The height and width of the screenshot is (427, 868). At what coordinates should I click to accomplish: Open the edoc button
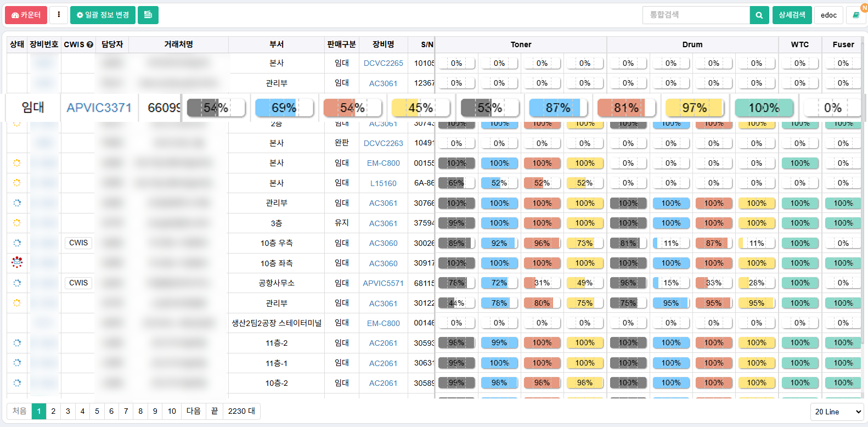[828, 15]
